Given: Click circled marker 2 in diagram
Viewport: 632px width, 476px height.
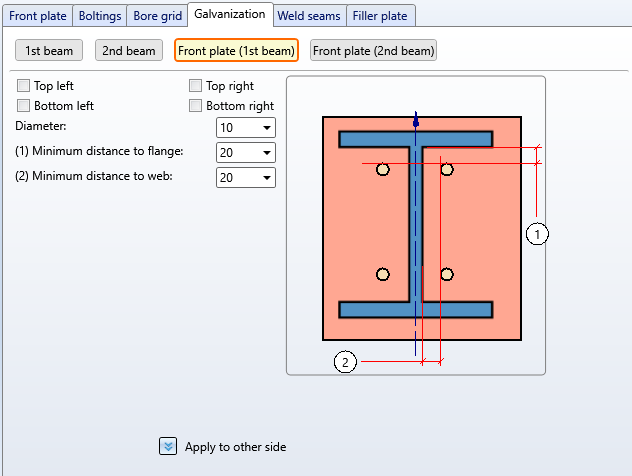Looking at the screenshot, I should click(x=345, y=362).
